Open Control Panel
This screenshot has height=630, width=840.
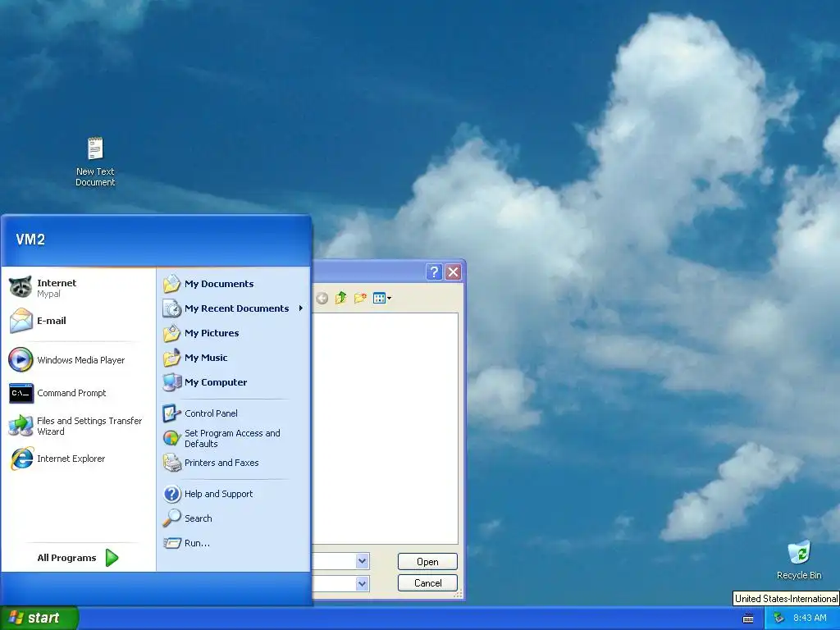pos(233,413)
